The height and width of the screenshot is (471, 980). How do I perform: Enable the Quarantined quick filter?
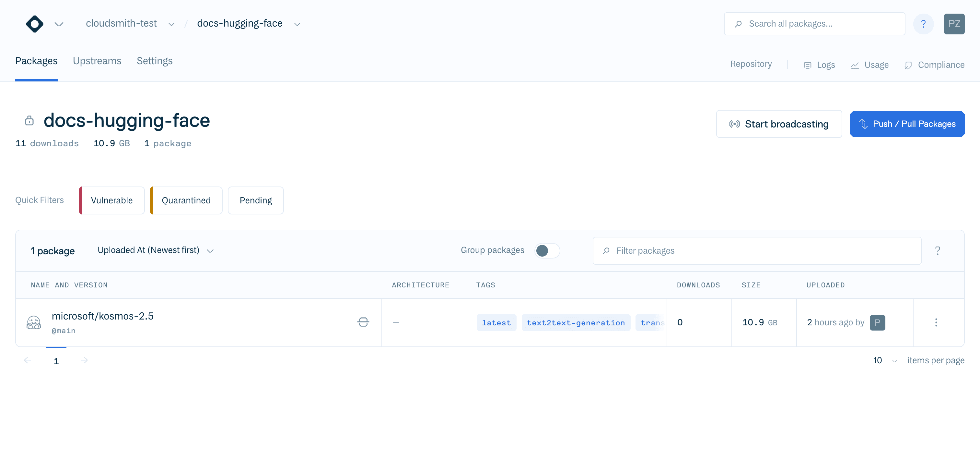[186, 200]
